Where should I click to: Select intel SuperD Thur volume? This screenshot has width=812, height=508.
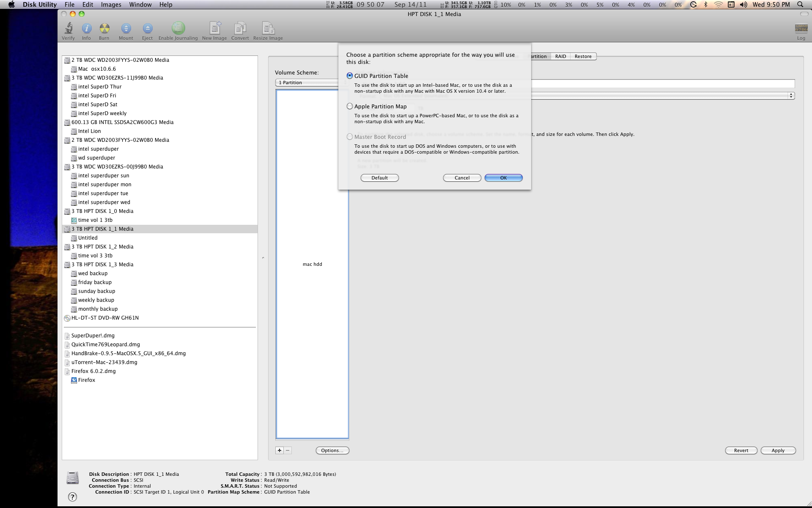(100, 87)
